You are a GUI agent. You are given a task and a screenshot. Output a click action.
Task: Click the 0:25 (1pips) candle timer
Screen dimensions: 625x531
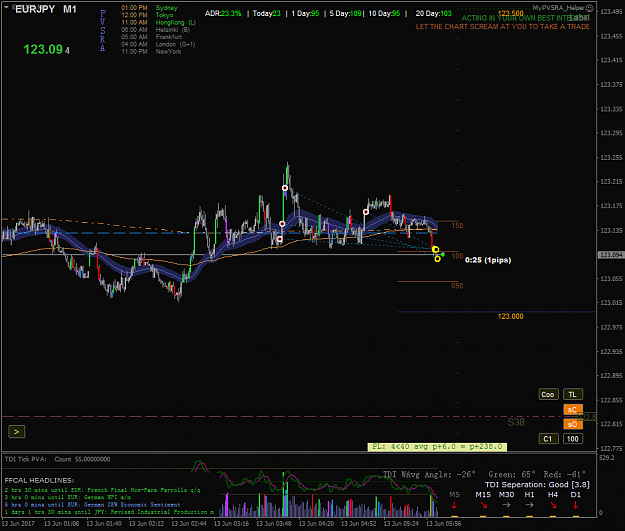[488, 260]
